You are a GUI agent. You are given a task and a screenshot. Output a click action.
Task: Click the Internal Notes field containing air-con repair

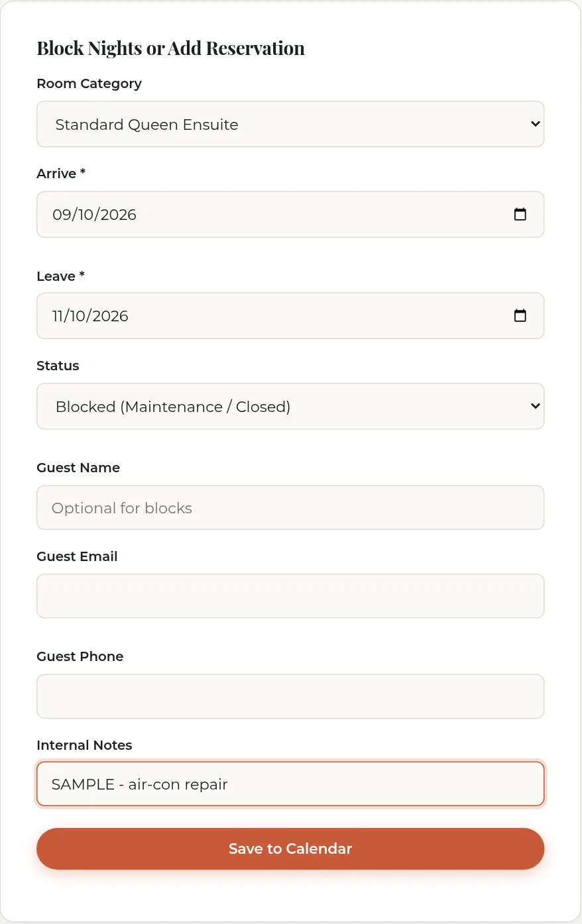290,784
